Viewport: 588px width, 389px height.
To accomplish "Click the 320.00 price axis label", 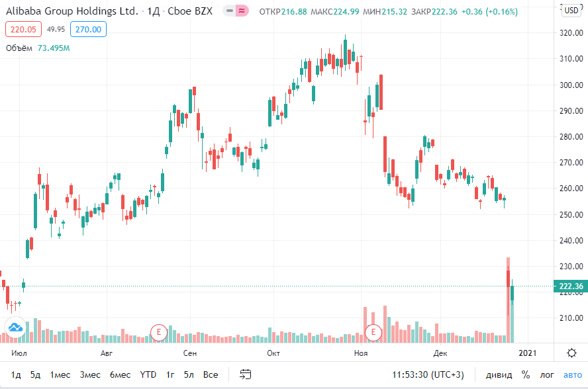I will click(571, 33).
